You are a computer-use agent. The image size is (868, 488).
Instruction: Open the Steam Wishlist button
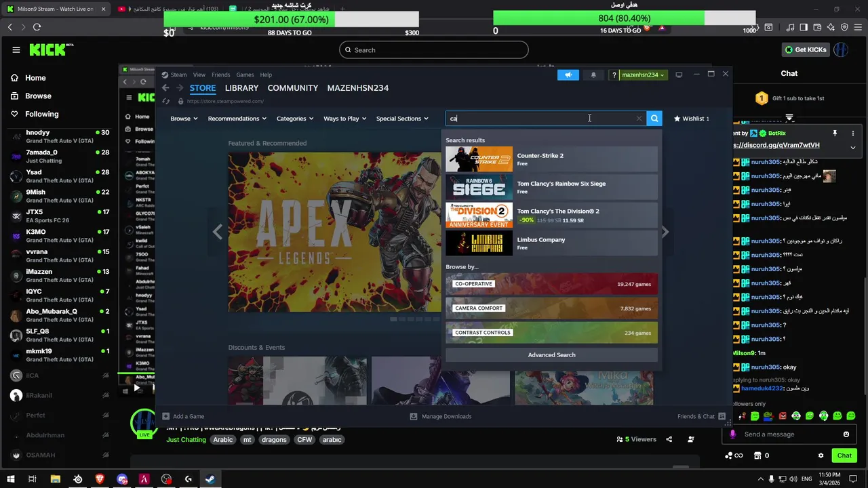[692, 119]
